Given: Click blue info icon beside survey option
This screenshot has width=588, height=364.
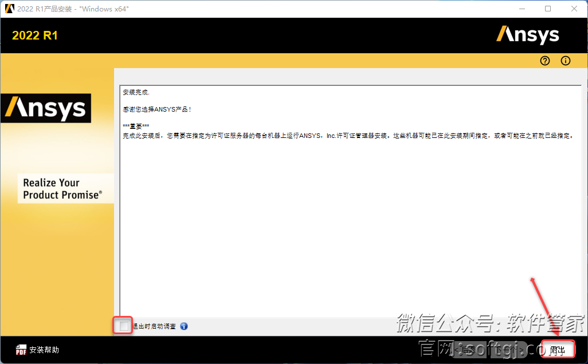Looking at the screenshot, I should (184, 326).
